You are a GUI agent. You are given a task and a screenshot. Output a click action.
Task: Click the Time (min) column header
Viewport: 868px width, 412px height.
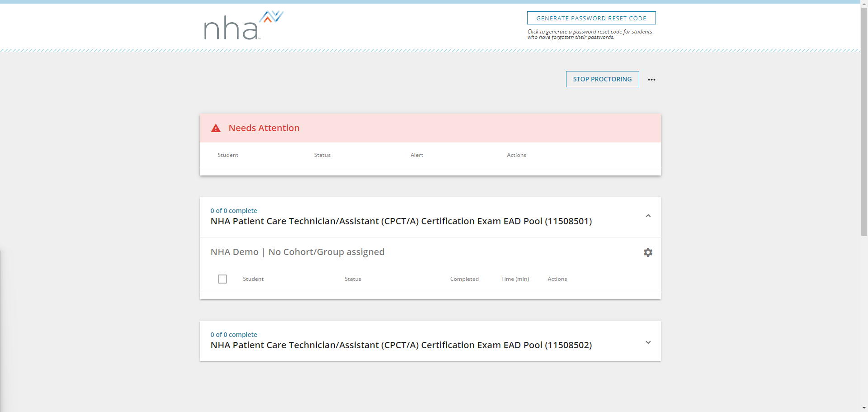[515, 279]
